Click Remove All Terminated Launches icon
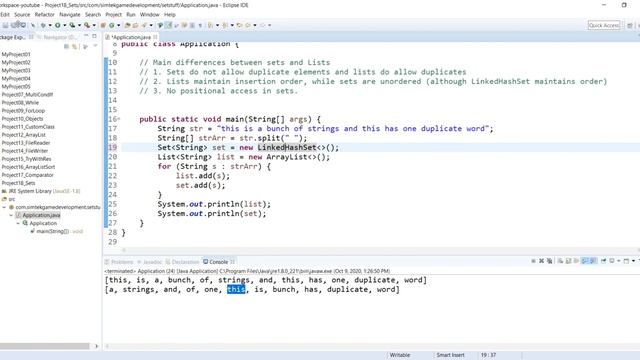640x360 pixels. click(x=550, y=261)
